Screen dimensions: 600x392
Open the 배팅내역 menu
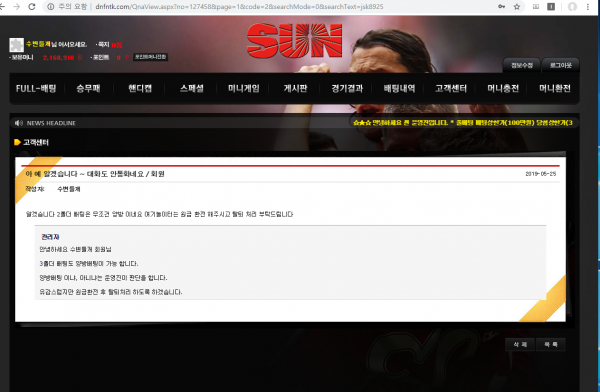[399, 88]
